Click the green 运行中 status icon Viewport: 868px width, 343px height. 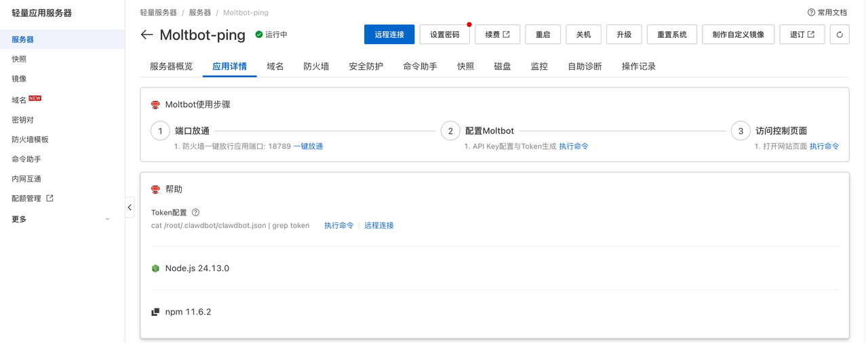click(259, 35)
